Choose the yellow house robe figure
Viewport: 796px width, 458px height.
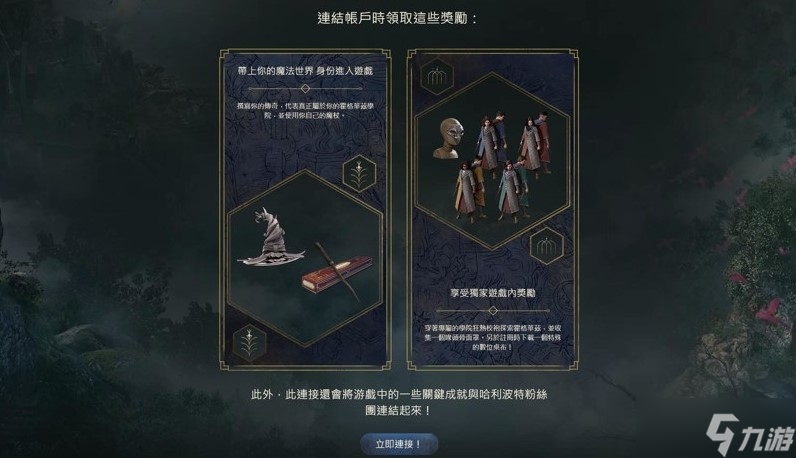pos(470,190)
